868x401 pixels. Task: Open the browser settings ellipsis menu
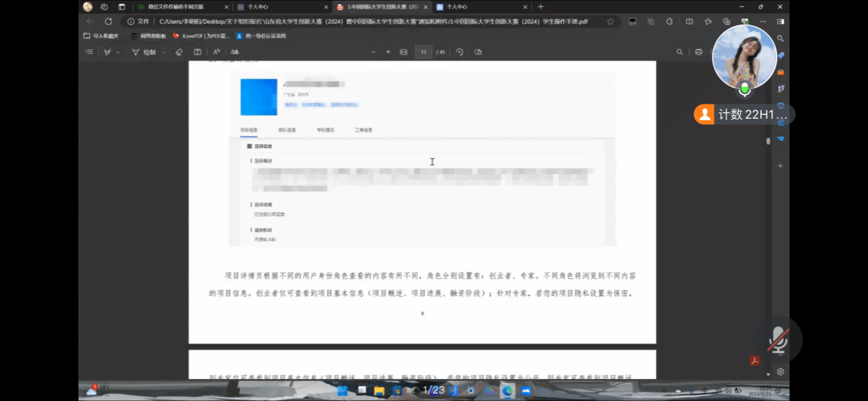click(763, 21)
